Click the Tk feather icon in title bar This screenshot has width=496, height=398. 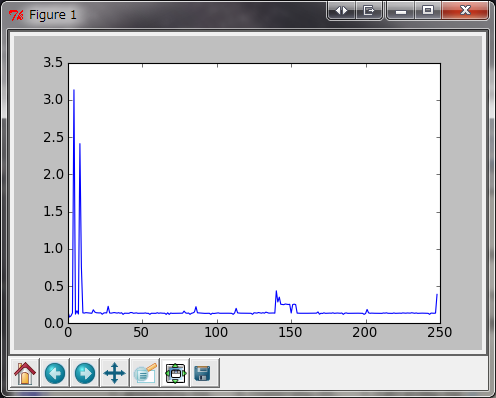16,15
